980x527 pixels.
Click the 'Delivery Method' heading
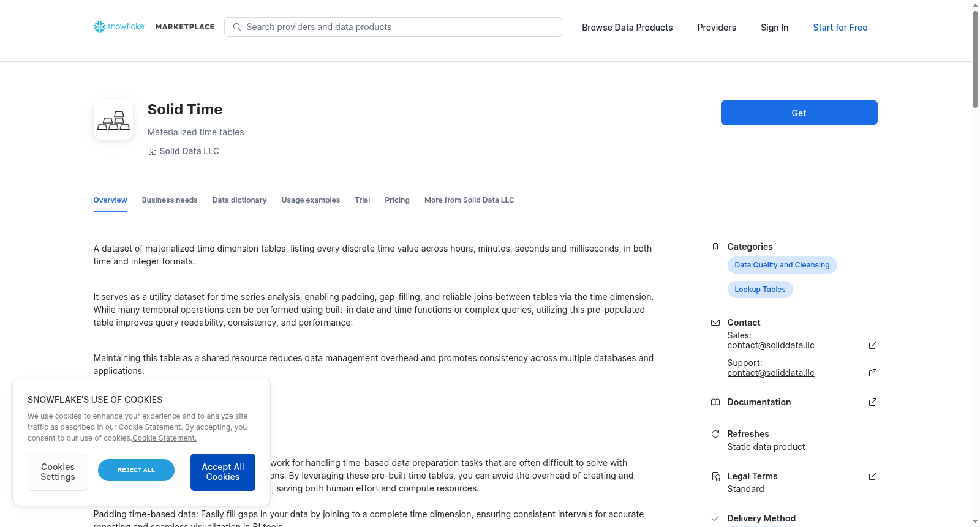[761, 518]
